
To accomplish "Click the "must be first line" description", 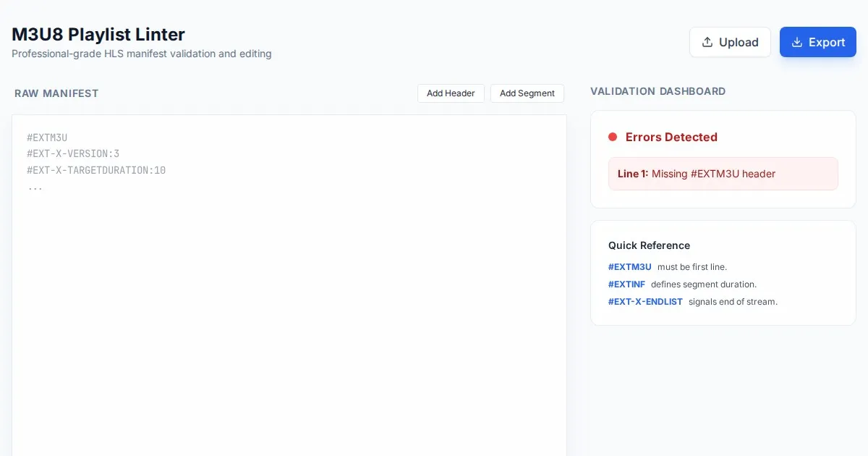I will coord(692,267).
